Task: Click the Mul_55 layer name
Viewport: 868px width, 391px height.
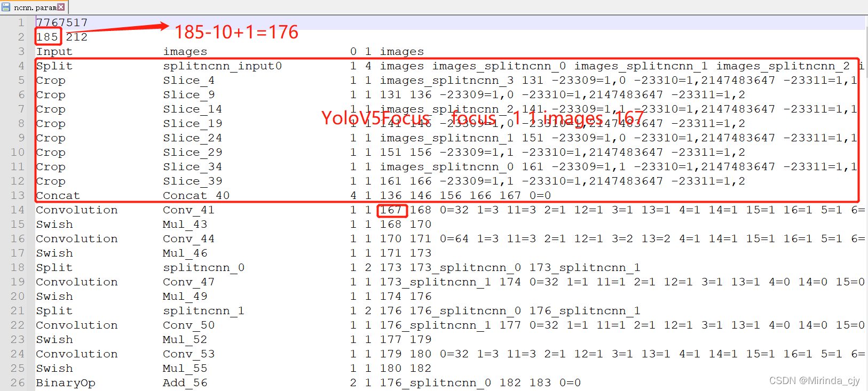Action: point(185,368)
